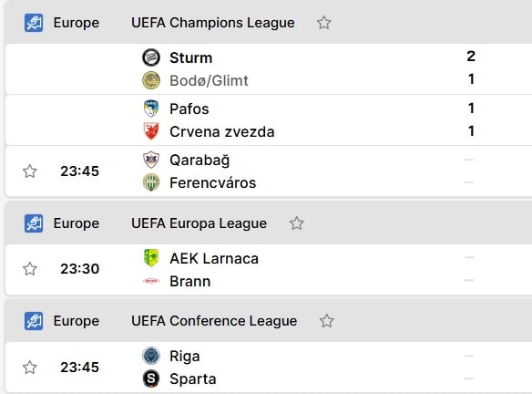
Task: Click the Bodø/Glimt yellow crest icon
Action: point(151,80)
